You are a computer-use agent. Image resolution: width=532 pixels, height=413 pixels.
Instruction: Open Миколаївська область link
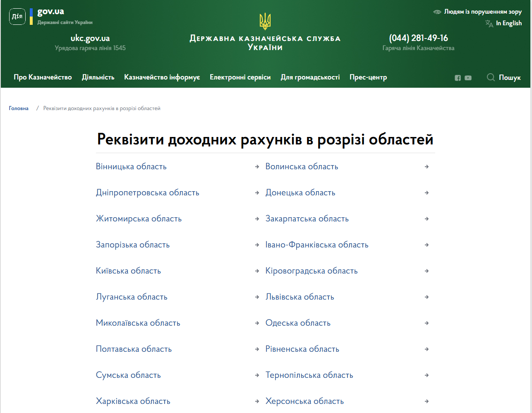(x=138, y=323)
